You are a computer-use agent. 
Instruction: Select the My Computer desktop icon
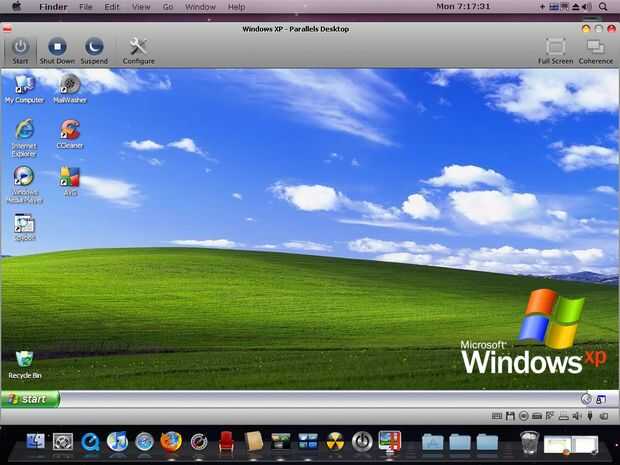[25, 89]
